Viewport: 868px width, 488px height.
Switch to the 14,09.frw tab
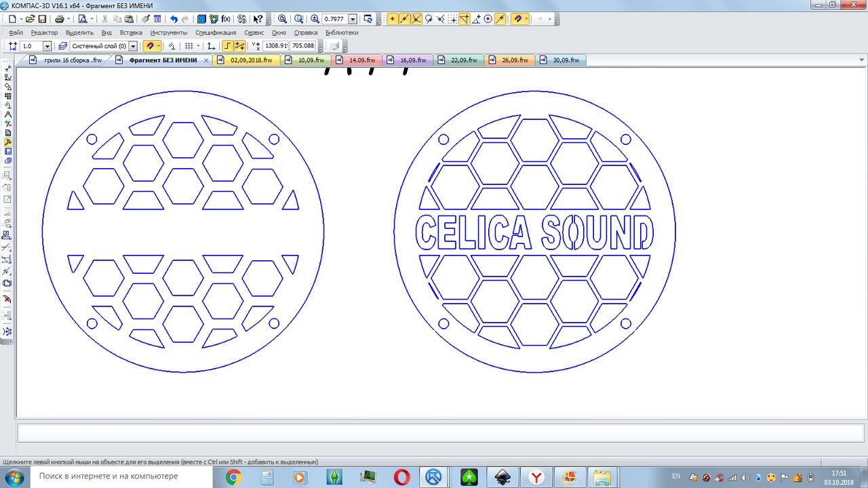click(357, 60)
